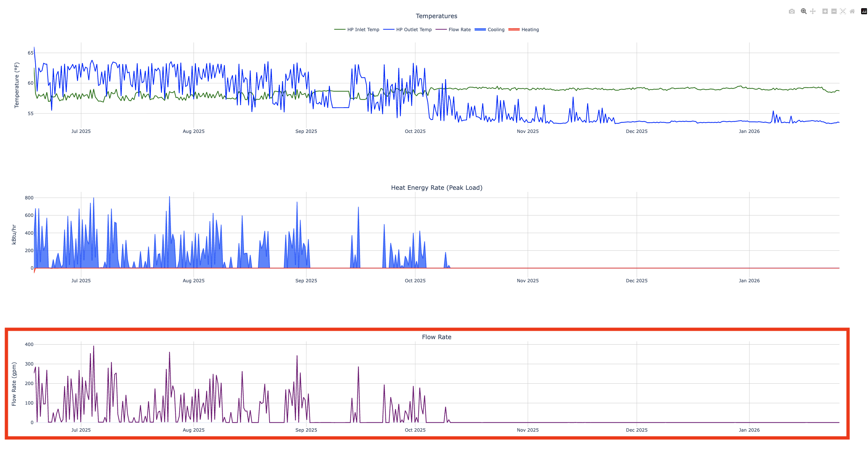Toggle Flow Rate legend entry

(459, 30)
